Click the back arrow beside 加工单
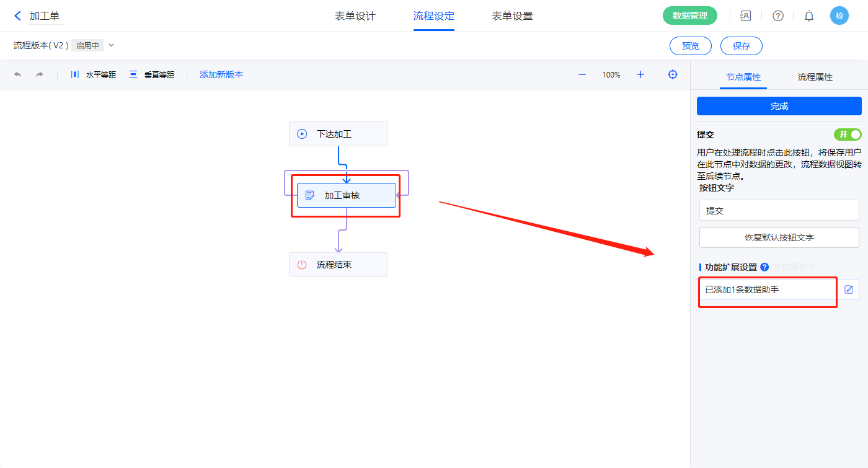The image size is (868, 468). click(x=17, y=16)
